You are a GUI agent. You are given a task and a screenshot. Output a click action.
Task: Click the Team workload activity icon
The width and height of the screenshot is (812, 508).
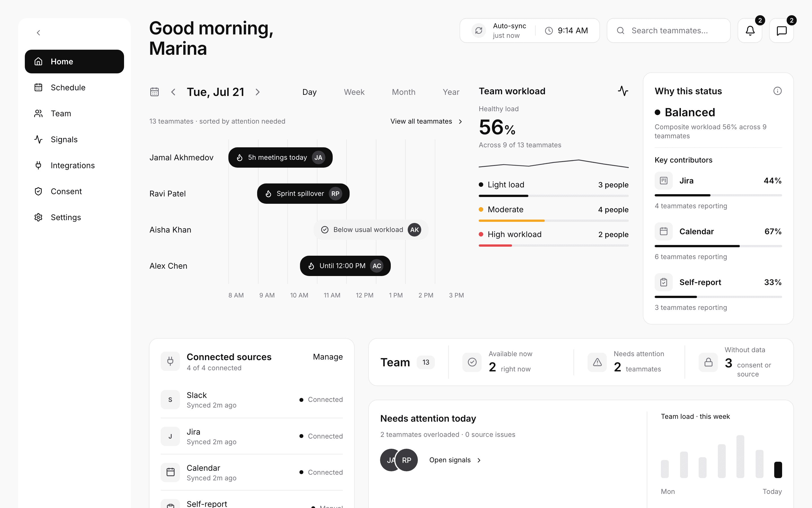(x=623, y=91)
